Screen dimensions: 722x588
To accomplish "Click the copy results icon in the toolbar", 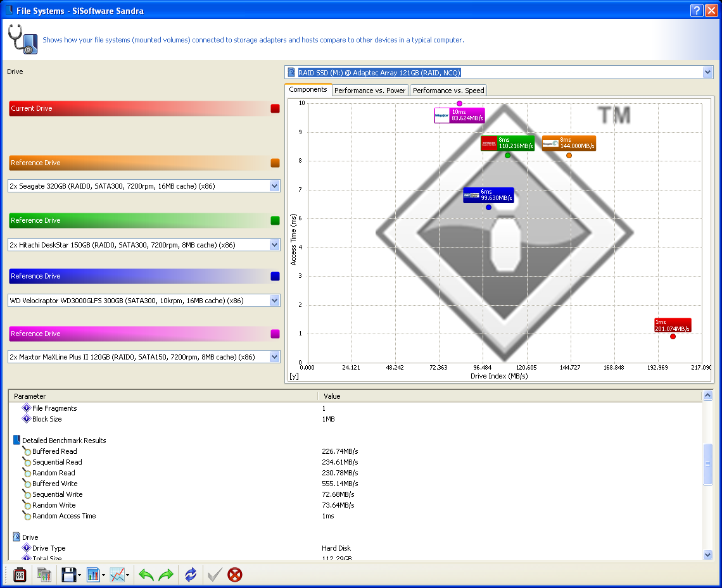I will click(x=44, y=575).
